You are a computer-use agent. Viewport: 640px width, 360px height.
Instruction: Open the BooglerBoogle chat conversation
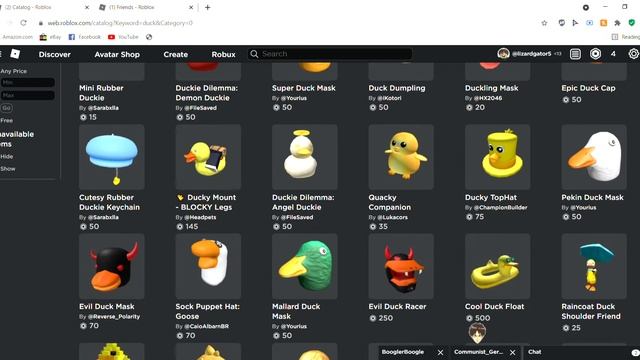(x=403, y=352)
